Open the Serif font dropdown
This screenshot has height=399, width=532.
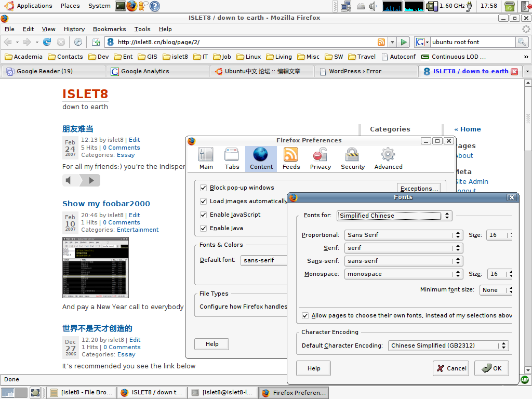point(403,248)
